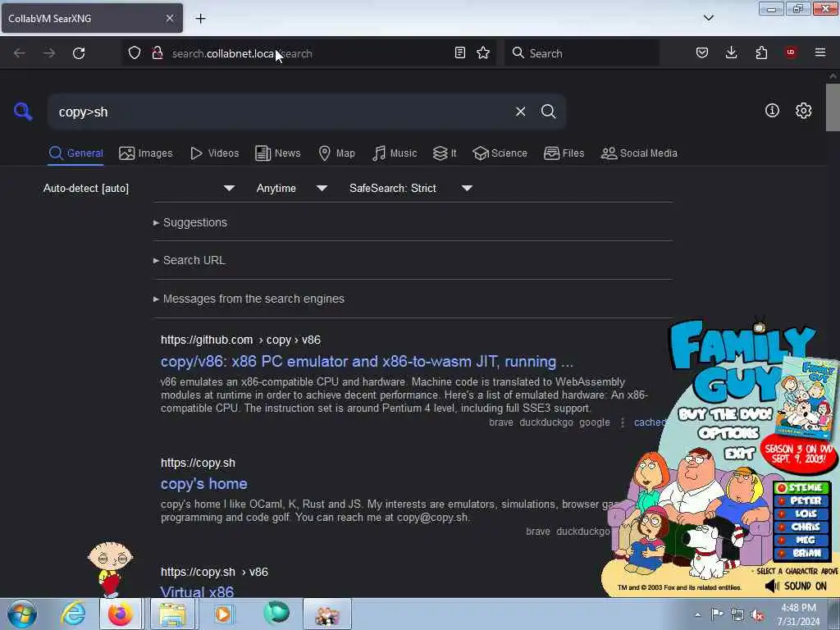Click the Stewie desktop character
Screen dimensions: 840x630
[x=111, y=569]
